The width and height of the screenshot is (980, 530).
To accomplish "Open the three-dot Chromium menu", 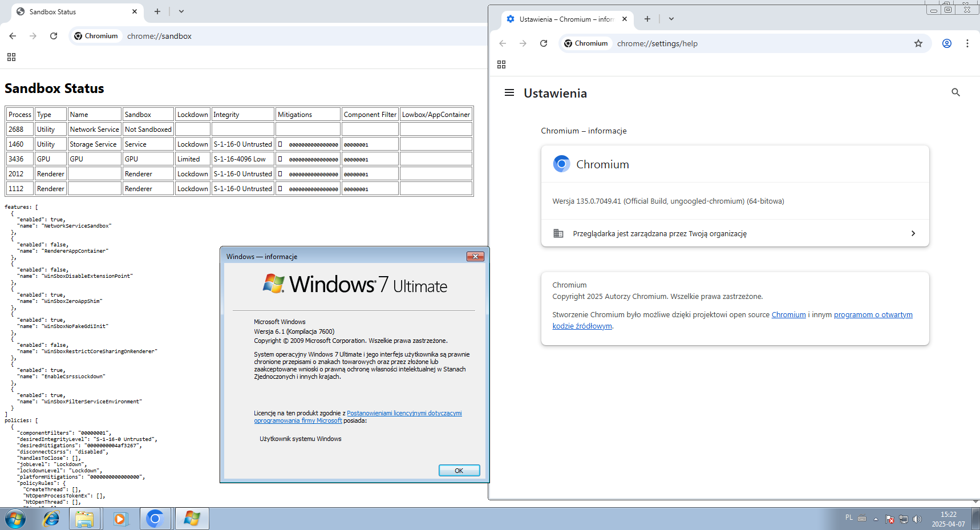I will click(967, 43).
